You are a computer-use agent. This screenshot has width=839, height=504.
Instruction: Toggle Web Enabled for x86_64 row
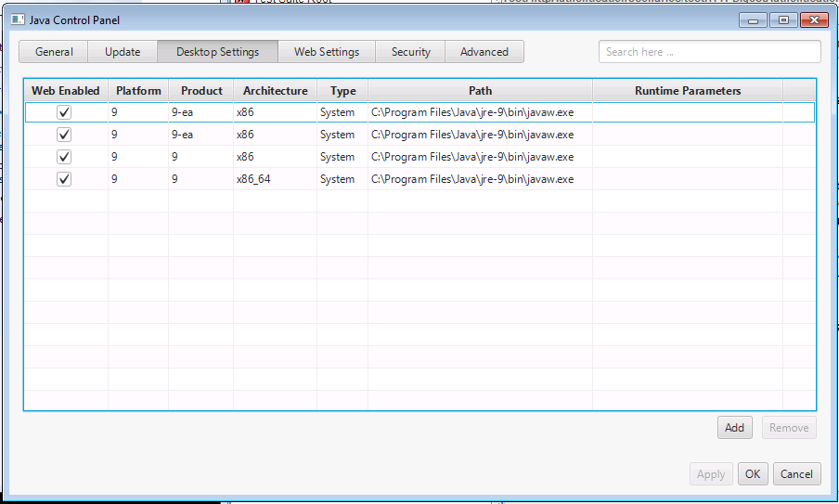point(64,179)
